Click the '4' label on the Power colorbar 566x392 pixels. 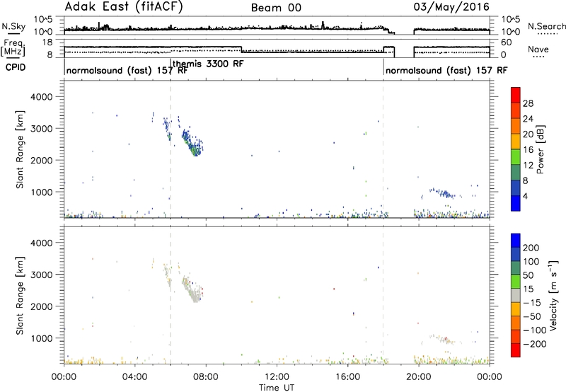[525, 196]
